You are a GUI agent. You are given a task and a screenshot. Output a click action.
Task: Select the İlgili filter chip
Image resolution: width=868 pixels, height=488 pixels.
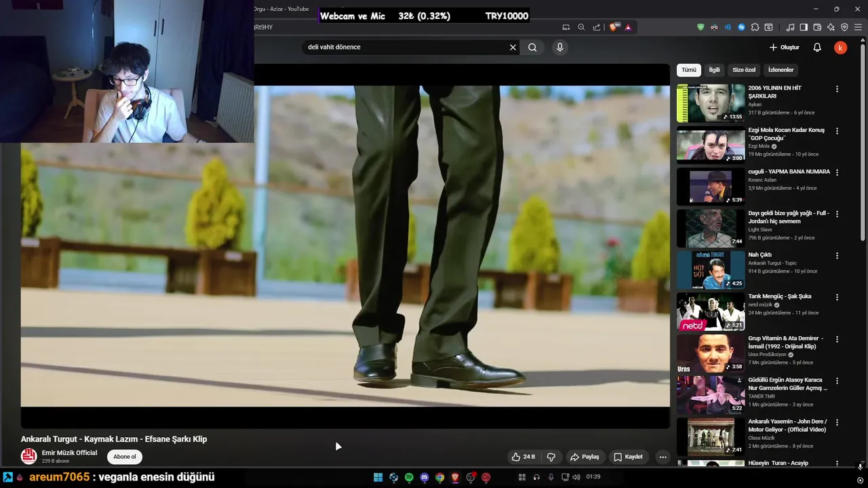[x=714, y=70]
